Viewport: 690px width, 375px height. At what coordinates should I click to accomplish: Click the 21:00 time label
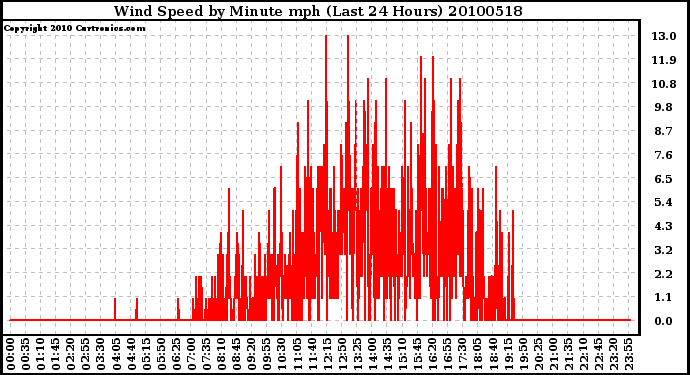[x=553, y=355]
